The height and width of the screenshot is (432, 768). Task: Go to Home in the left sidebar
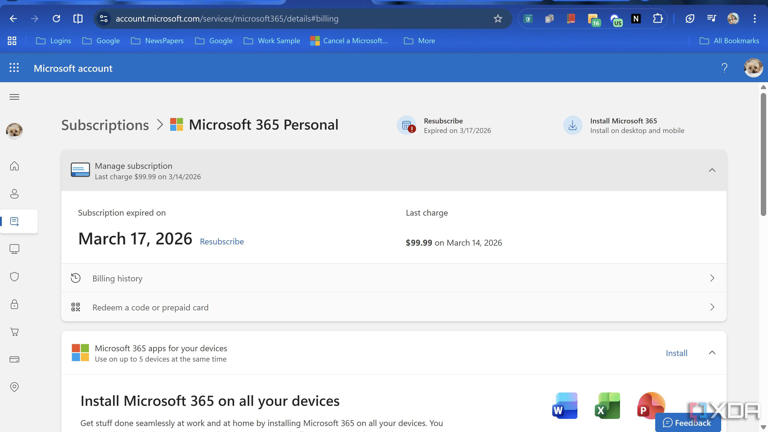pos(14,166)
